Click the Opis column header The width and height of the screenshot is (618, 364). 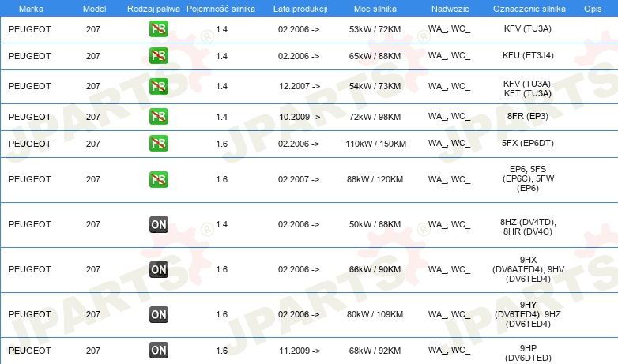[593, 9]
